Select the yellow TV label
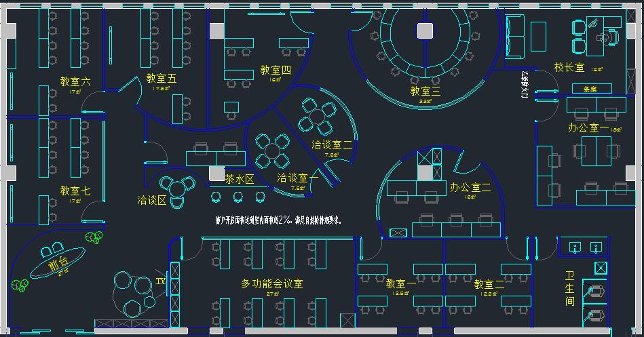 161,280
